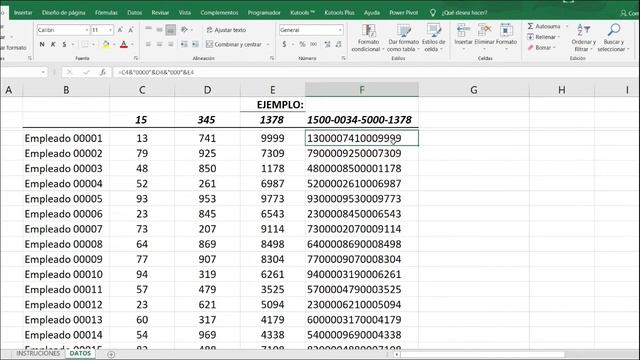The width and height of the screenshot is (640, 360).
Task: Apply yellow fill color
Action: tap(105, 44)
